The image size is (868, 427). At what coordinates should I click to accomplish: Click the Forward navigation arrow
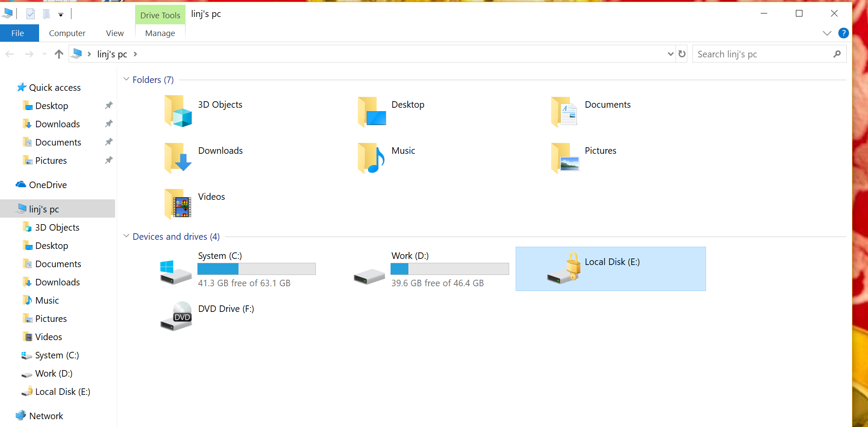29,54
